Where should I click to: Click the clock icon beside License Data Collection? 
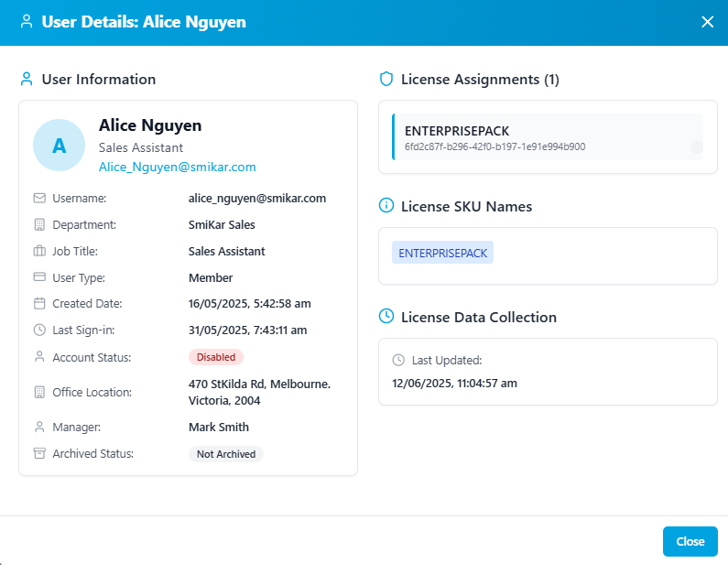pos(386,317)
